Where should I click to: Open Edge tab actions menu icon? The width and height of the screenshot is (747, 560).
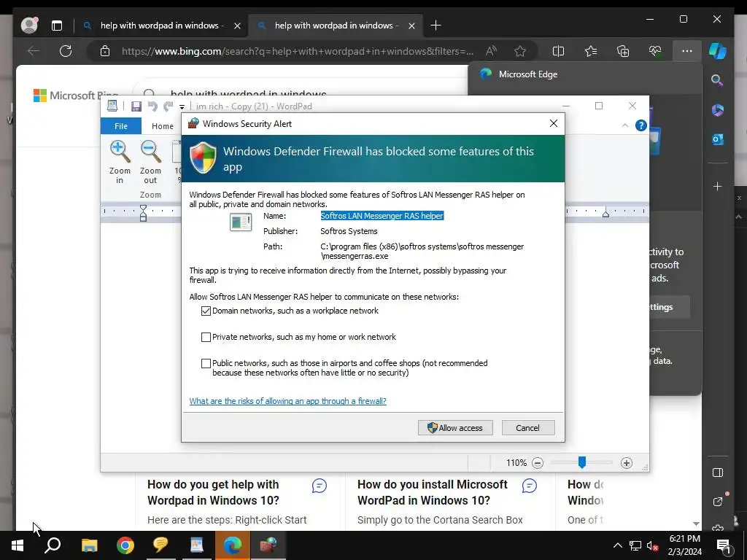click(x=57, y=26)
